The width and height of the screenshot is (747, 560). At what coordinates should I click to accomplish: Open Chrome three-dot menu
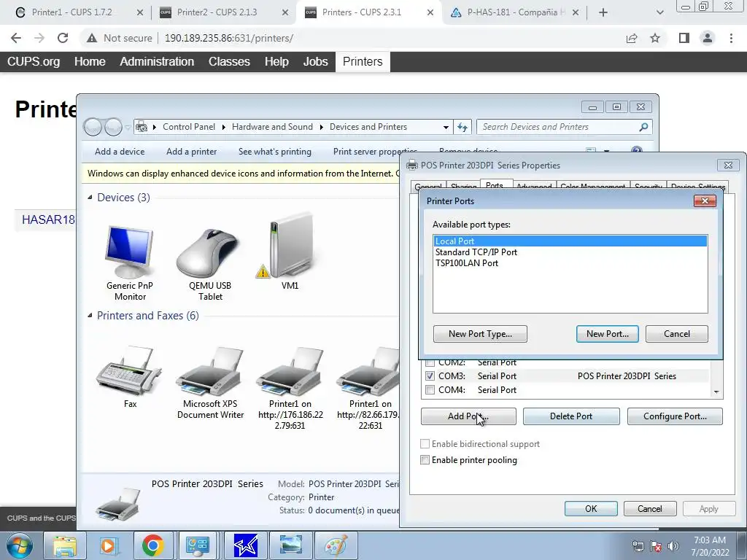731,38
